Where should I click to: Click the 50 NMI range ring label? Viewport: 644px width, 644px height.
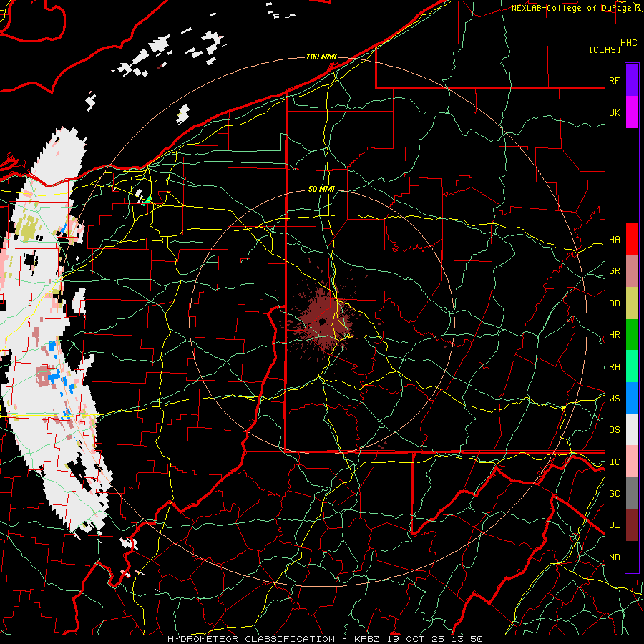[321, 189]
